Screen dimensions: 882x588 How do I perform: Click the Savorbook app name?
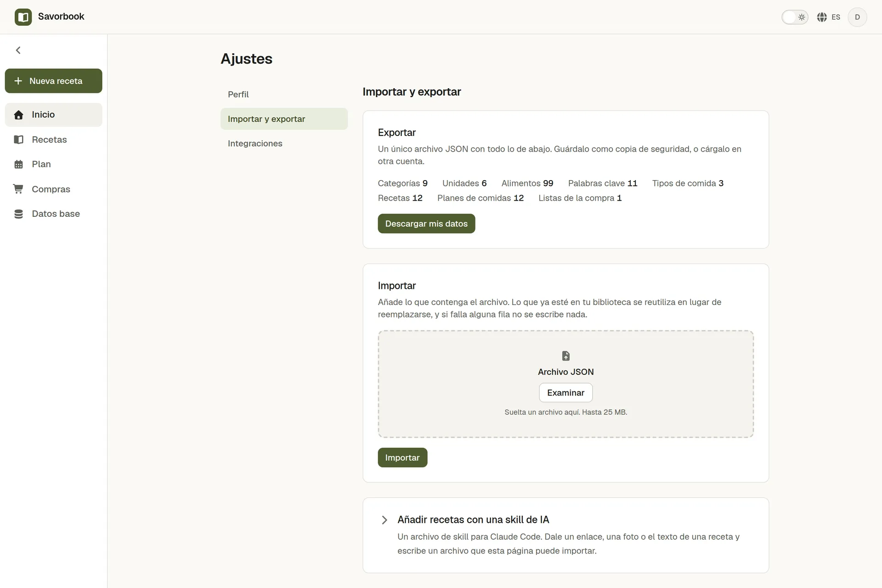(x=61, y=17)
